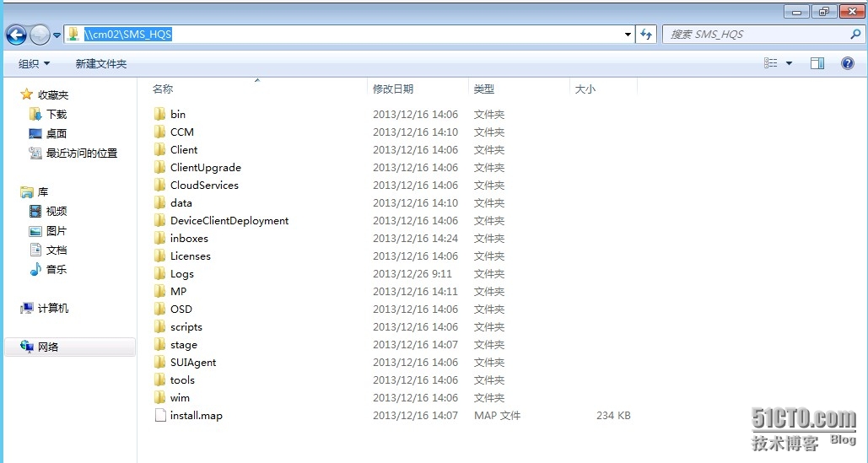
Task: Click the 234 KB size value
Action: click(x=613, y=416)
